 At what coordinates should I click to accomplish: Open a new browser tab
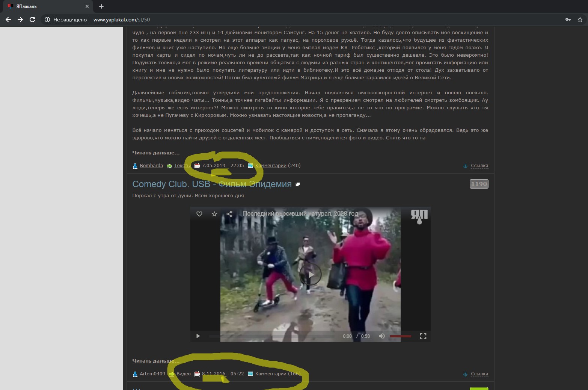tap(101, 6)
